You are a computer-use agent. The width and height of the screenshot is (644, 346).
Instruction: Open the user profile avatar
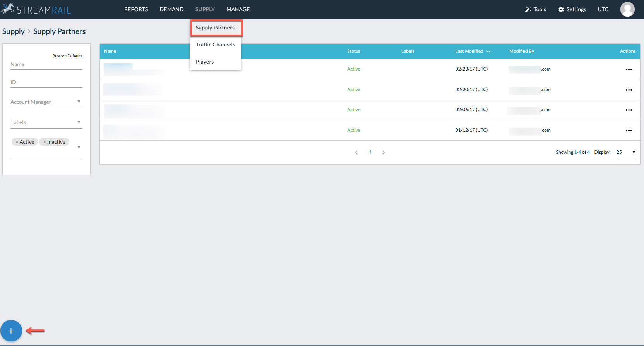tap(627, 9)
